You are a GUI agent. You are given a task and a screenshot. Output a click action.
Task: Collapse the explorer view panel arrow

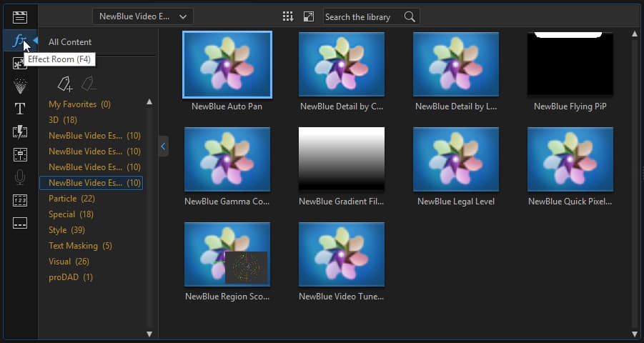(x=163, y=146)
